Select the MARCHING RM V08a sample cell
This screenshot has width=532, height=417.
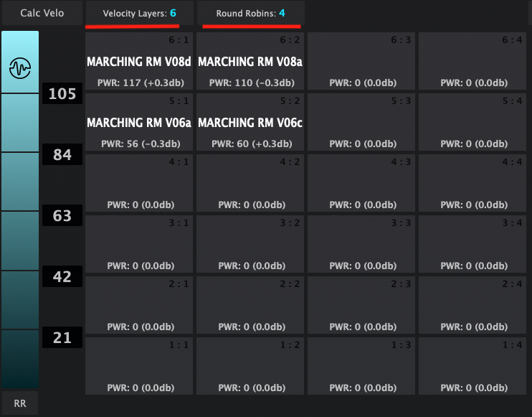pyautogui.click(x=250, y=62)
